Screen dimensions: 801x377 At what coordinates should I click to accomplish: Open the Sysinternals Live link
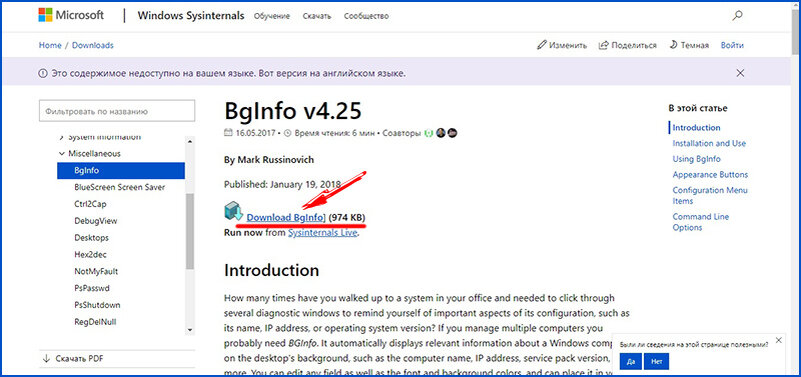pos(322,232)
